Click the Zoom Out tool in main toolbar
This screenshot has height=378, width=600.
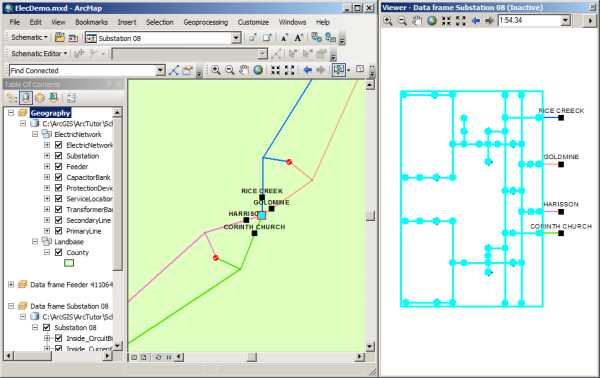pos(230,70)
